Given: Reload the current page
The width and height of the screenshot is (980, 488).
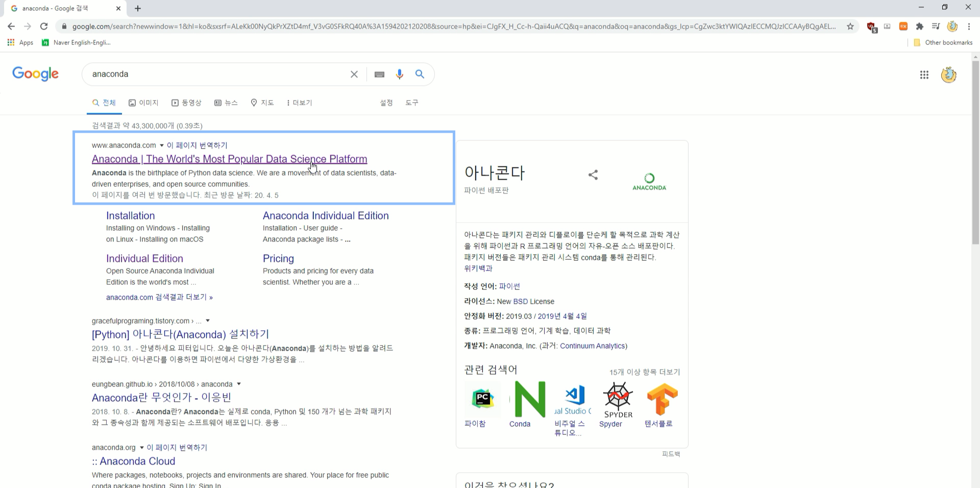Looking at the screenshot, I should pyautogui.click(x=44, y=27).
